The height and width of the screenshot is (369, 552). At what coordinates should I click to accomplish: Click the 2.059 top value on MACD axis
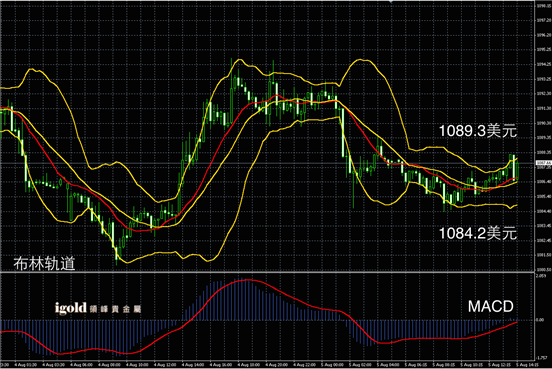(x=541, y=276)
